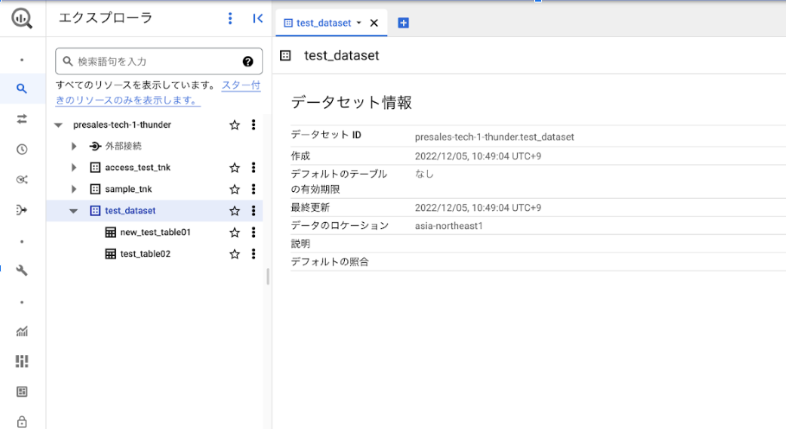
Task: Open the test_dataset tab dropdown arrow
Action: tap(359, 22)
